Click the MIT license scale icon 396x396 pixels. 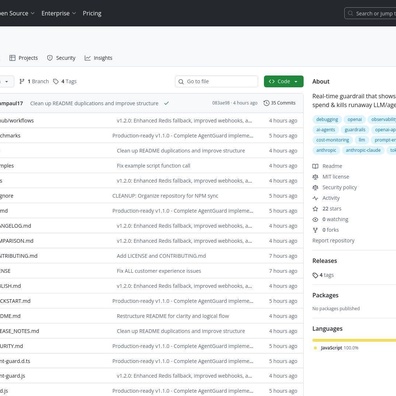pyautogui.click(x=315, y=177)
